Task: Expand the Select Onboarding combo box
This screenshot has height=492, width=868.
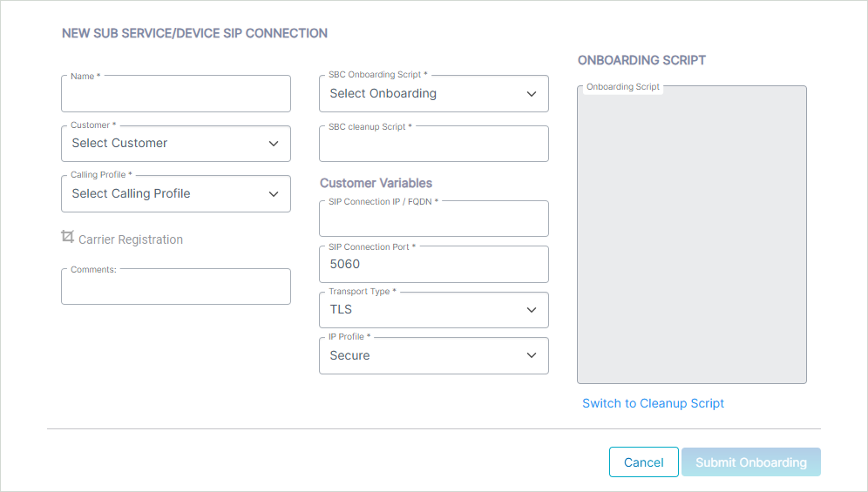Action: point(434,94)
